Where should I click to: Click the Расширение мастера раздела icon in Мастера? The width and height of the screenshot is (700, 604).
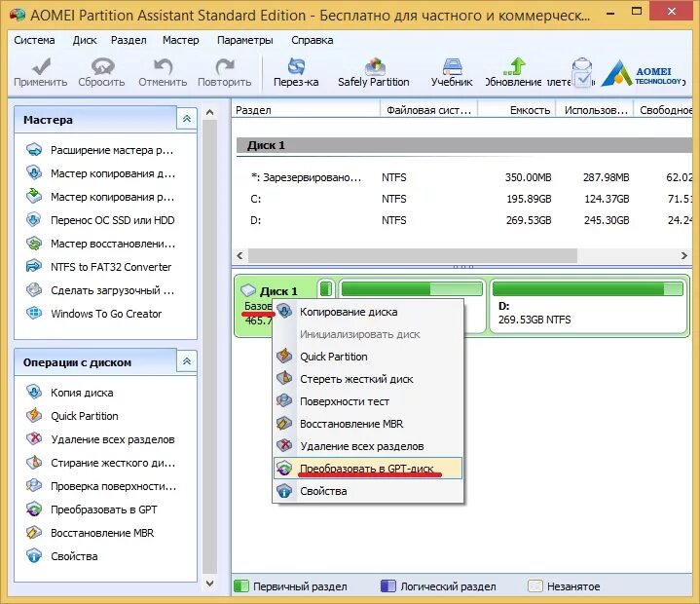[34, 150]
